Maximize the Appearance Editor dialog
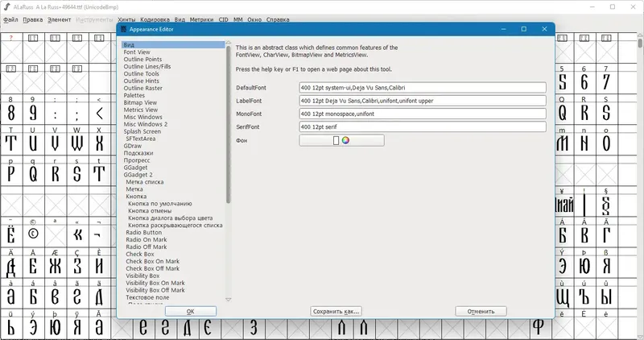Viewport: 644px width, 340px height. (x=524, y=29)
